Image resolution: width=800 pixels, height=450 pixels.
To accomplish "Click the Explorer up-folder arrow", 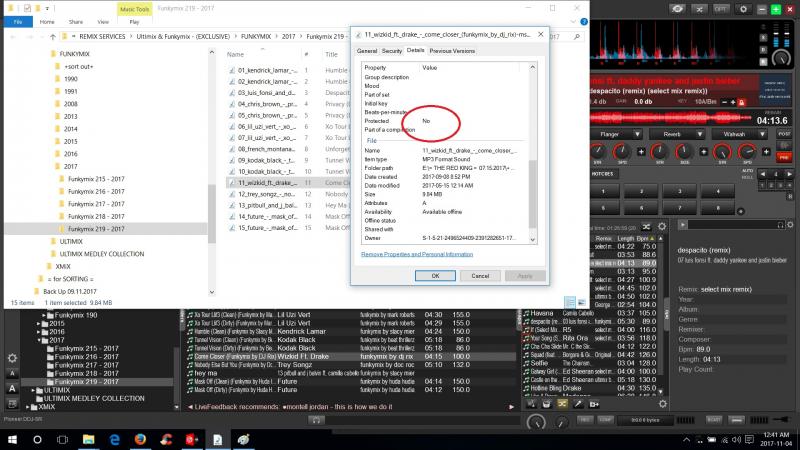I will pos(53,37).
